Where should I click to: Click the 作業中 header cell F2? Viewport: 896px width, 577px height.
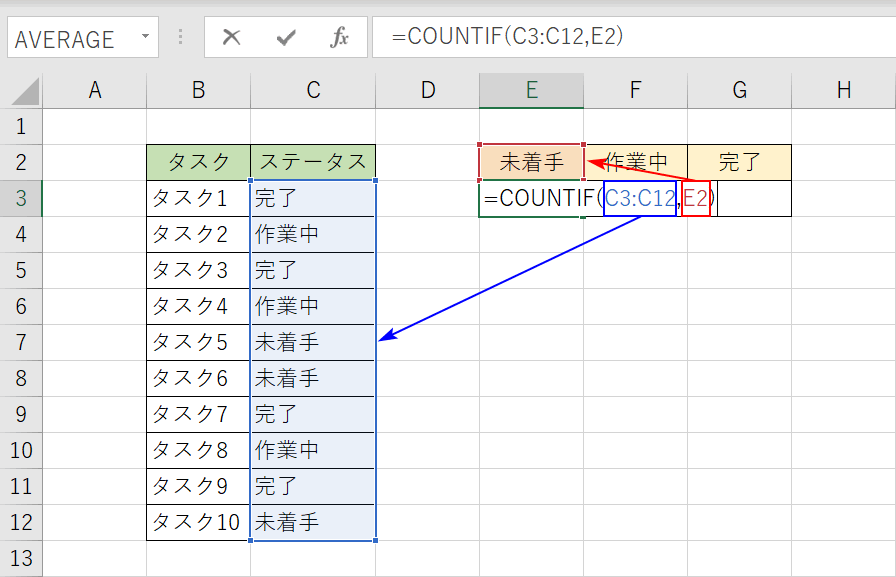click(x=635, y=161)
